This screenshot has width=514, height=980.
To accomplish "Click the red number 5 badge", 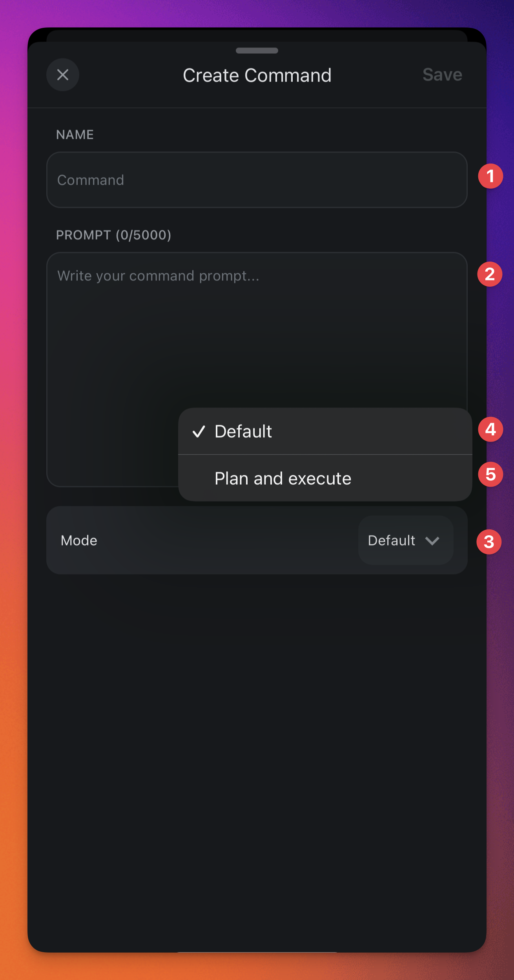I will click(x=490, y=475).
